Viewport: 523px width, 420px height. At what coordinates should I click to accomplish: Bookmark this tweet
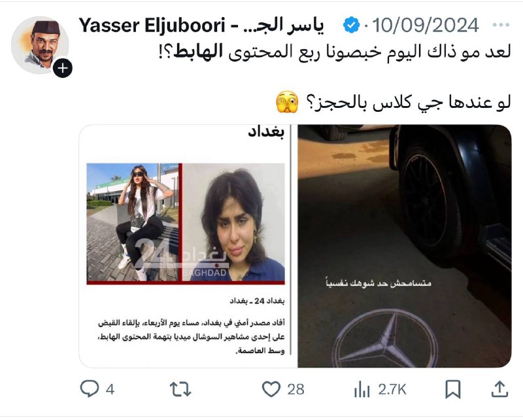point(453,389)
